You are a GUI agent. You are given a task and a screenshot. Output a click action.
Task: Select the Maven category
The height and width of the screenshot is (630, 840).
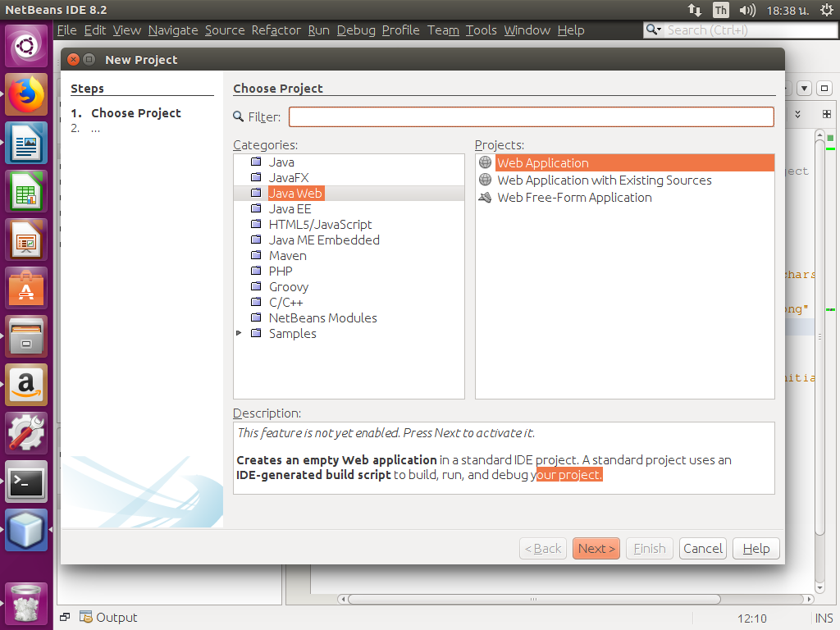288,256
